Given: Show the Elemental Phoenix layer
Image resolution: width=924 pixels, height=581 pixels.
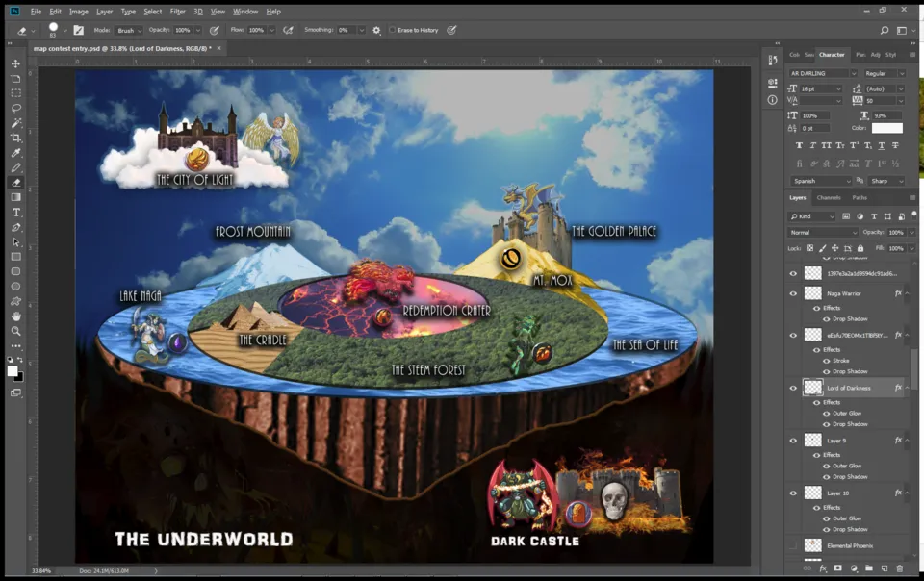Looking at the screenshot, I should pyautogui.click(x=793, y=545).
